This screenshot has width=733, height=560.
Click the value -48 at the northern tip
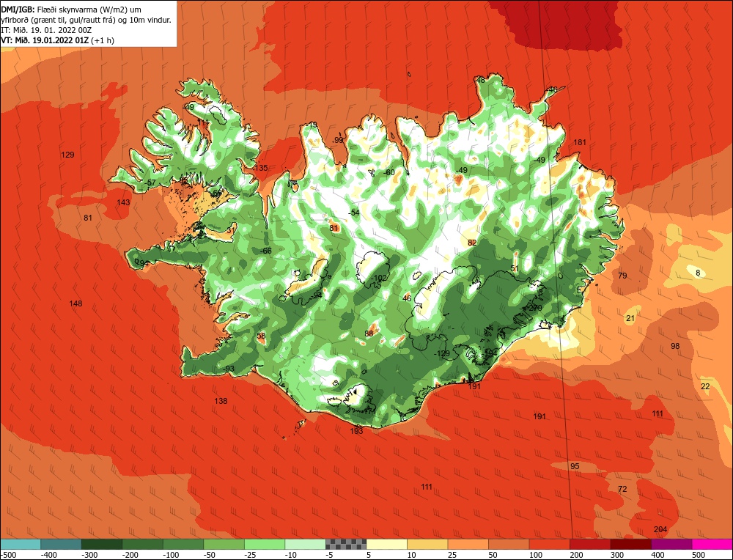pos(479,80)
